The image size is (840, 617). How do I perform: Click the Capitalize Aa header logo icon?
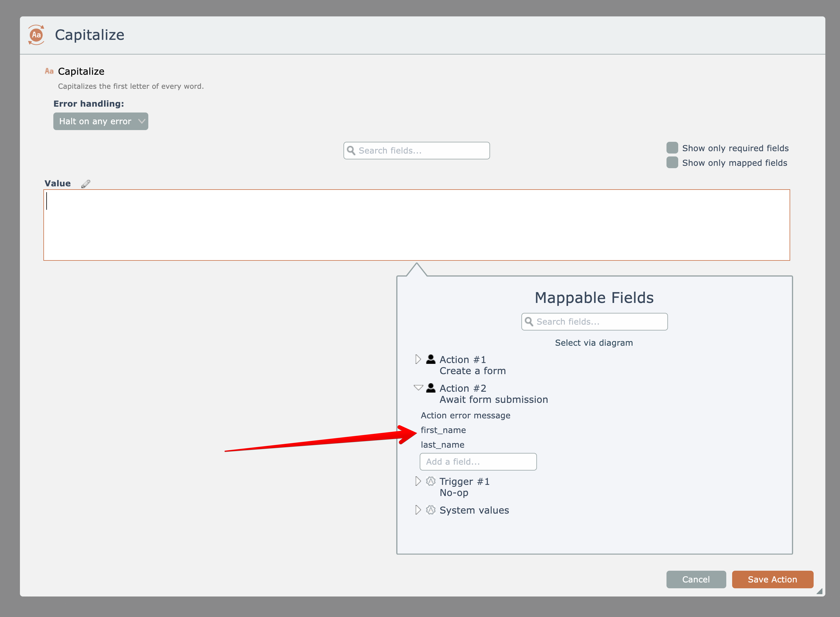coord(36,35)
